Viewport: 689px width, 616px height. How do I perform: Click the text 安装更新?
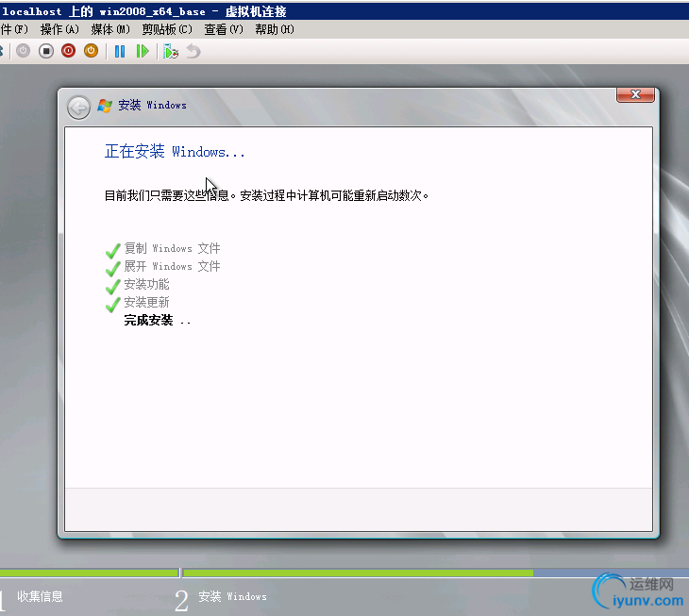(146, 302)
